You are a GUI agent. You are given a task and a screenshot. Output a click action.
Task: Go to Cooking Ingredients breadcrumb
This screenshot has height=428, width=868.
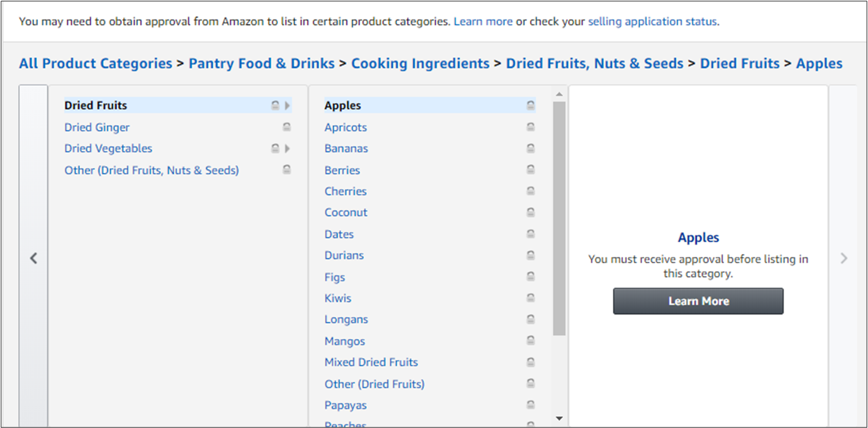point(420,64)
